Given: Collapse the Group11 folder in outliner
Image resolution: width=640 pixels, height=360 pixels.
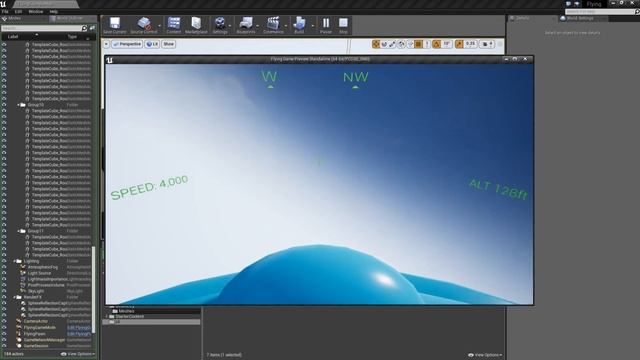Looking at the screenshot, I should (19, 231).
